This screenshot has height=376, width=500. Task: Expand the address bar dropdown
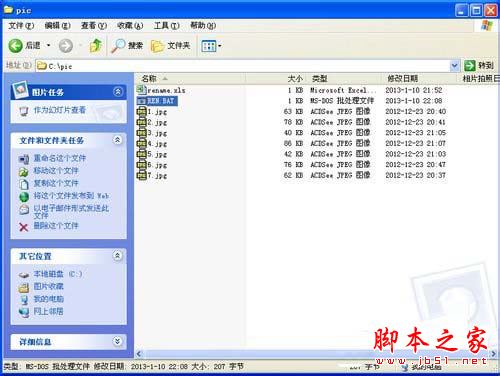(x=454, y=66)
